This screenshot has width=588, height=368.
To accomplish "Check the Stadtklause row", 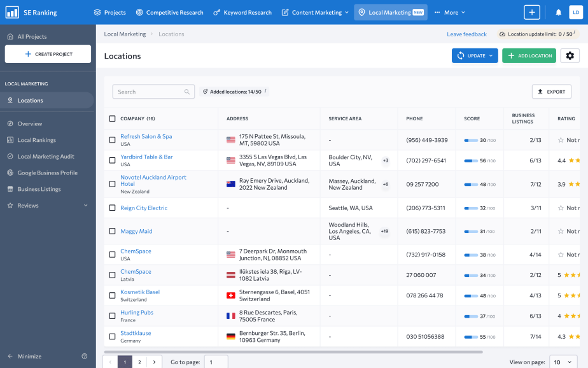I will point(112,337).
